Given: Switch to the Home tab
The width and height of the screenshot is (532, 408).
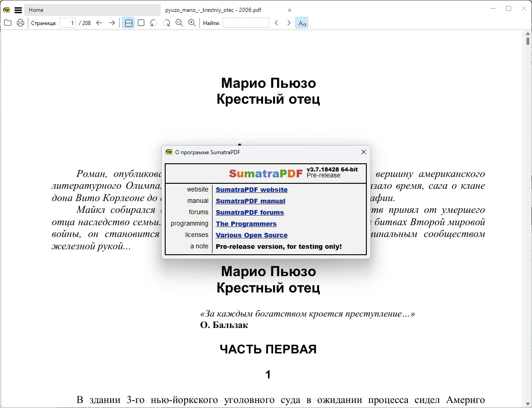Looking at the screenshot, I should coord(92,10).
